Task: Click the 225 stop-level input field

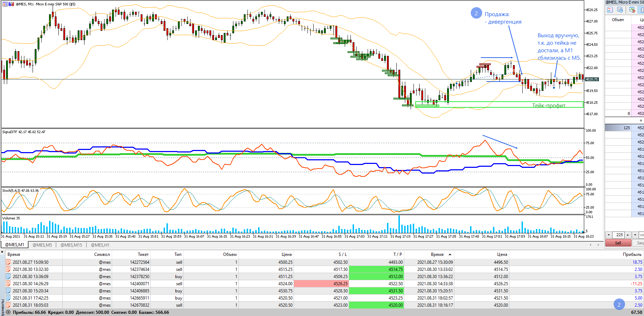Action: (x=619, y=235)
